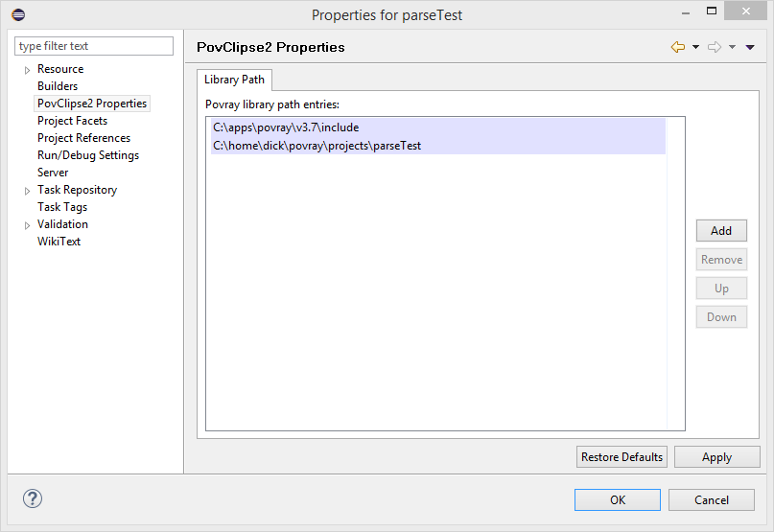Click Restore Defaults button
Image resolution: width=774 pixels, height=532 pixels.
622,457
